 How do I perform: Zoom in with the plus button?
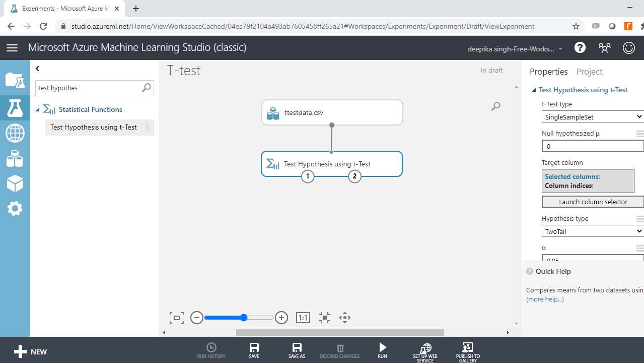tap(281, 318)
